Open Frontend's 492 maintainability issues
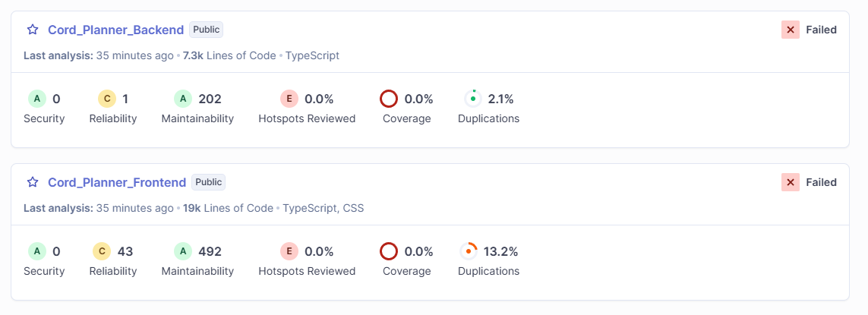The width and height of the screenshot is (868, 315). pyautogui.click(x=210, y=251)
